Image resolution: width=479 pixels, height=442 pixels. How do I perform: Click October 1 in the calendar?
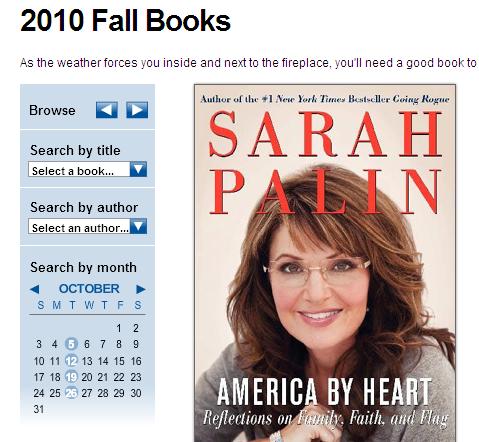coord(119,328)
